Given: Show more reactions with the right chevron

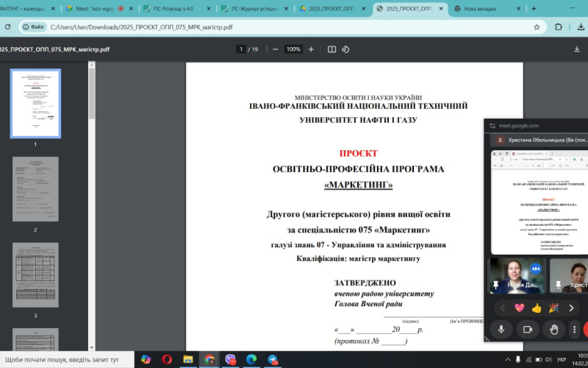Looking at the screenshot, I should [571, 308].
